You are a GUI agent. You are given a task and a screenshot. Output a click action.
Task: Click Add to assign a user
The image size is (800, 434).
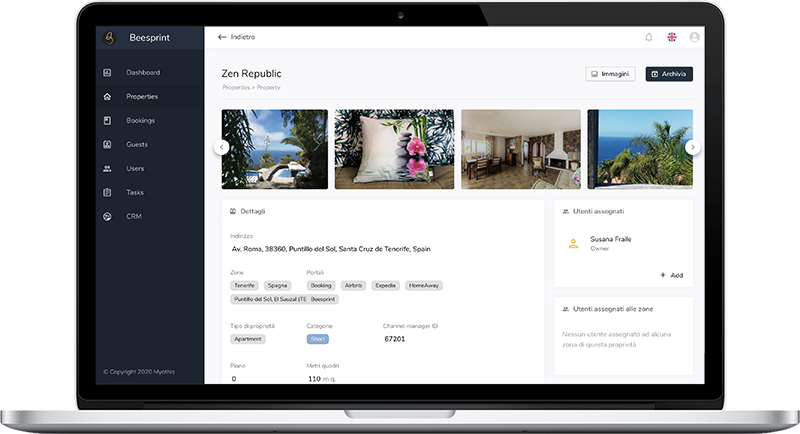[672, 275]
